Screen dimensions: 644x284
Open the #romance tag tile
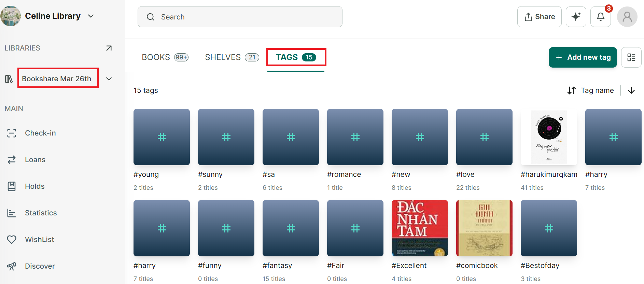[355, 137]
